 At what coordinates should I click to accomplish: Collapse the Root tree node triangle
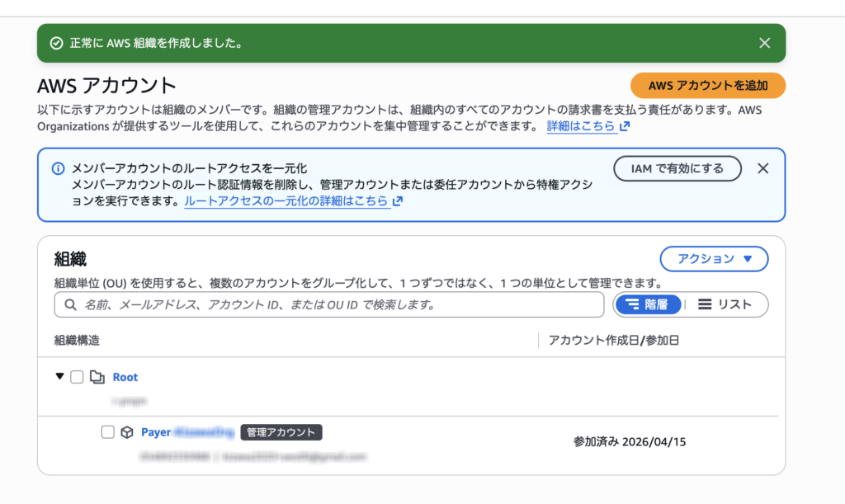pos(59,376)
